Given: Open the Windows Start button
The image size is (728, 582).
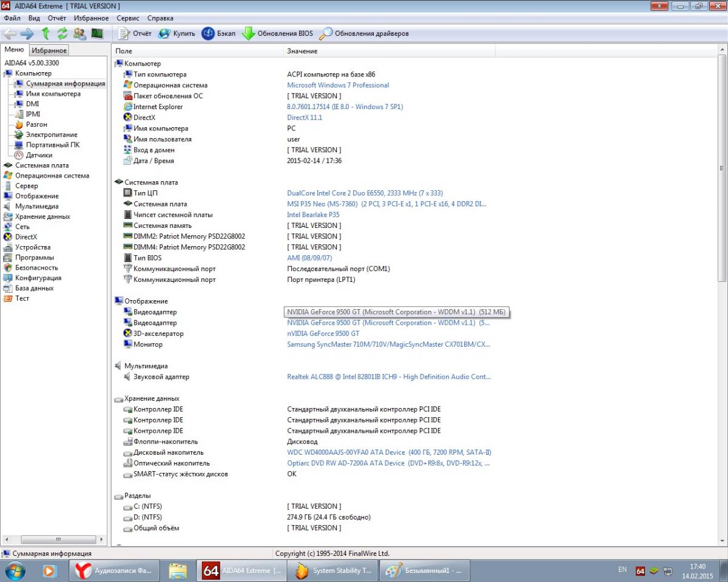Looking at the screenshot, I should (x=15, y=570).
